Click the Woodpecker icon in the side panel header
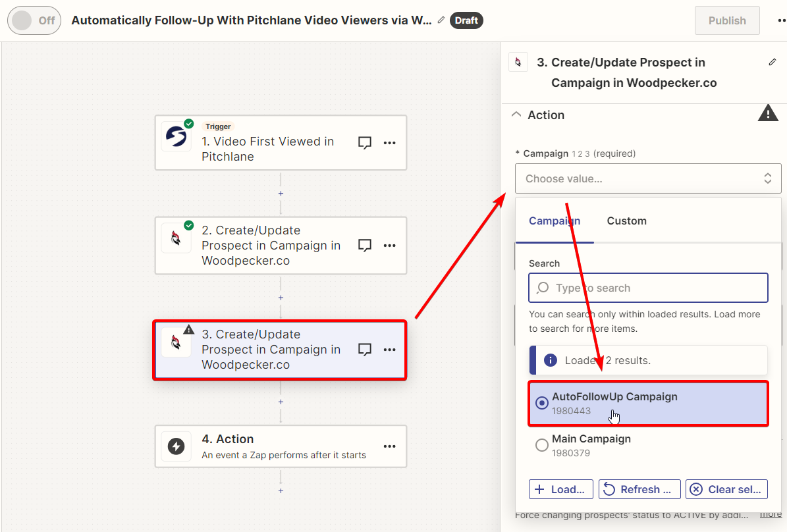 [518, 63]
